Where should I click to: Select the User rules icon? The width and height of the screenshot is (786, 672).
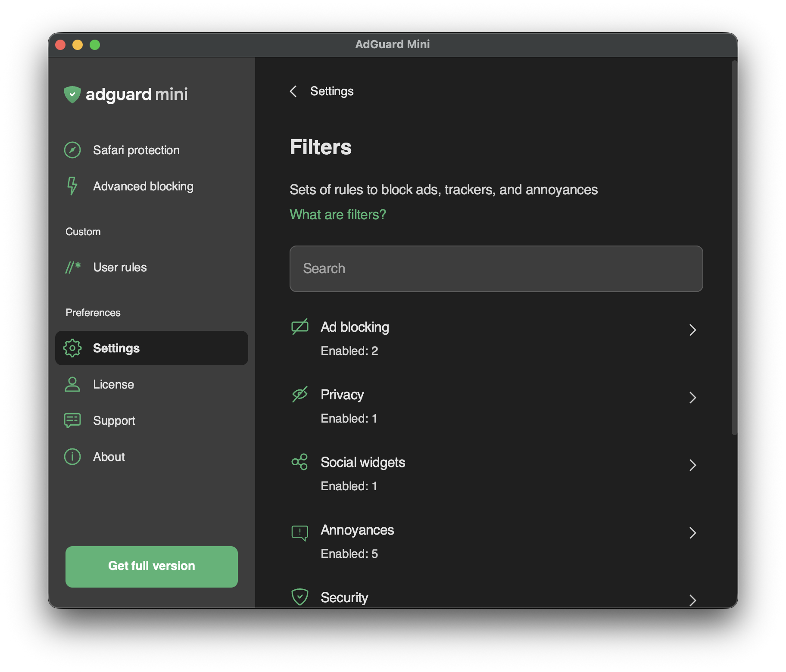pyautogui.click(x=72, y=267)
